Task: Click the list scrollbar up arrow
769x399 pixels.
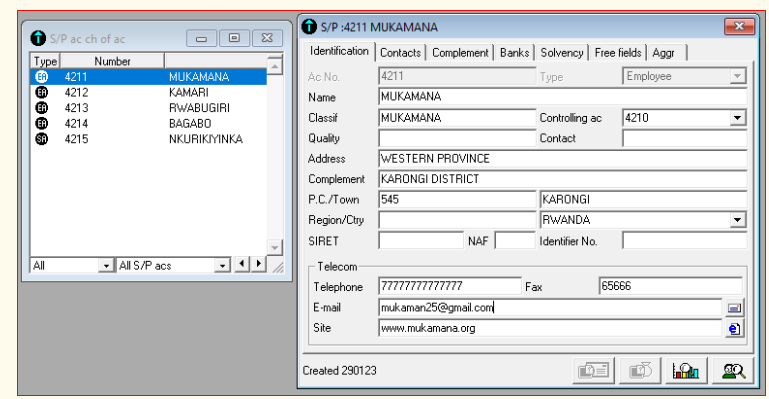Action: (275, 66)
